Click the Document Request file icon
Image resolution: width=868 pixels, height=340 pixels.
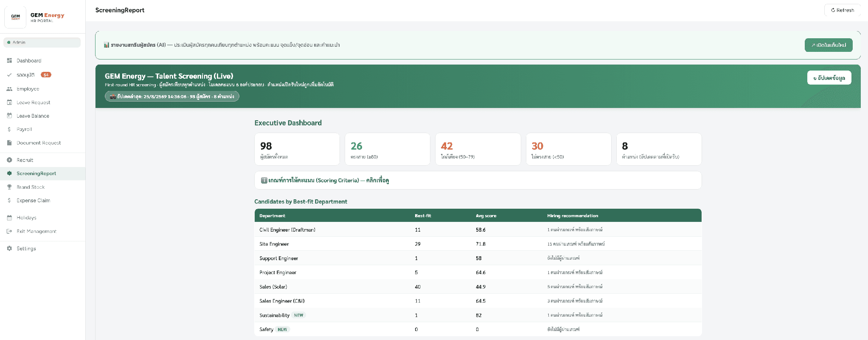click(x=9, y=143)
